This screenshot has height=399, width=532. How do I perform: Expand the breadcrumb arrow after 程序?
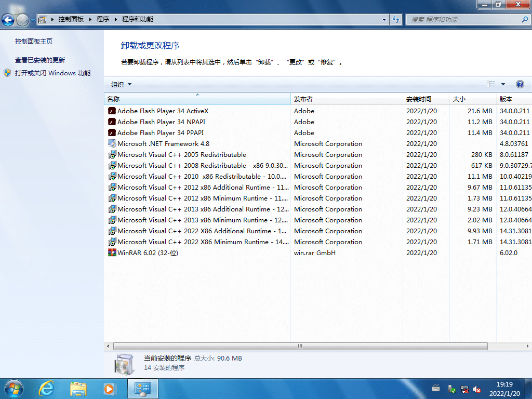[x=115, y=19]
